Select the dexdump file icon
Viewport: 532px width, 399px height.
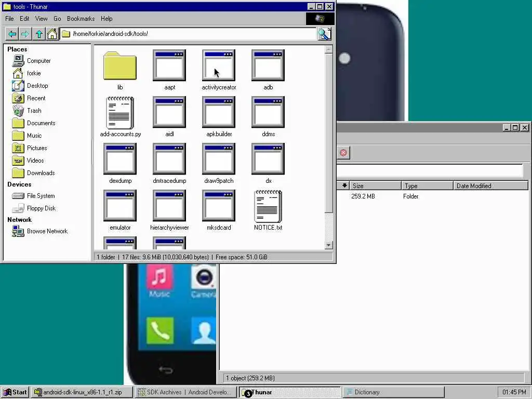pyautogui.click(x=120, y=159)
